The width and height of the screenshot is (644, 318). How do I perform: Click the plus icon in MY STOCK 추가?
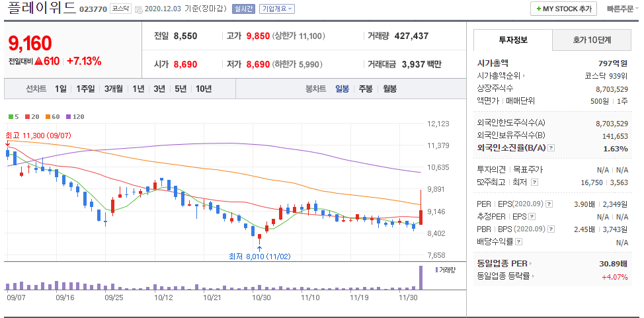[538, 9]
